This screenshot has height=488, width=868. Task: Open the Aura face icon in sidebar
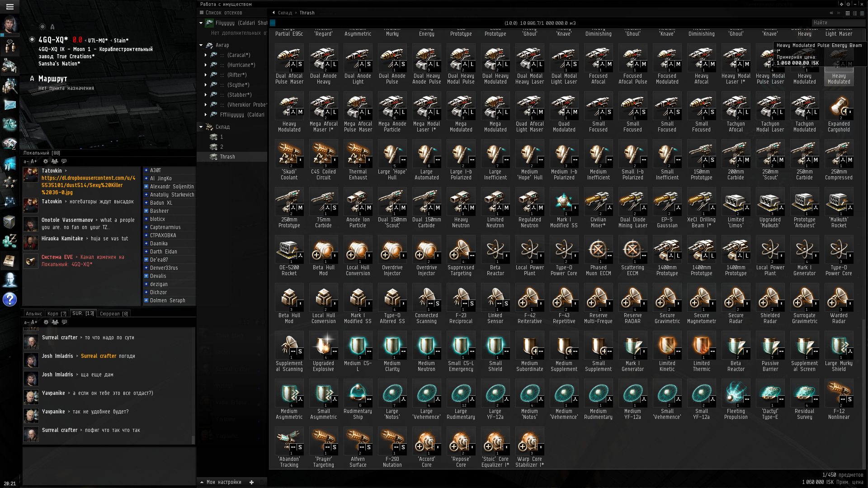pos(9,280)
